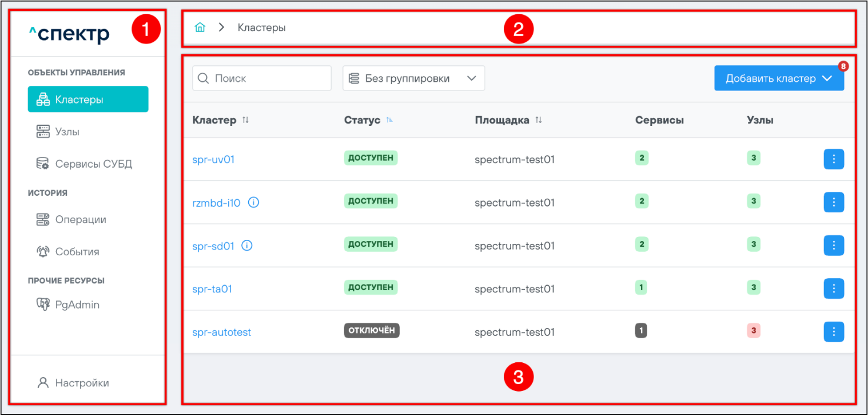Click the sort icon in the Статус column
This screenshot has width=868, height=415.
click(389, 120)
